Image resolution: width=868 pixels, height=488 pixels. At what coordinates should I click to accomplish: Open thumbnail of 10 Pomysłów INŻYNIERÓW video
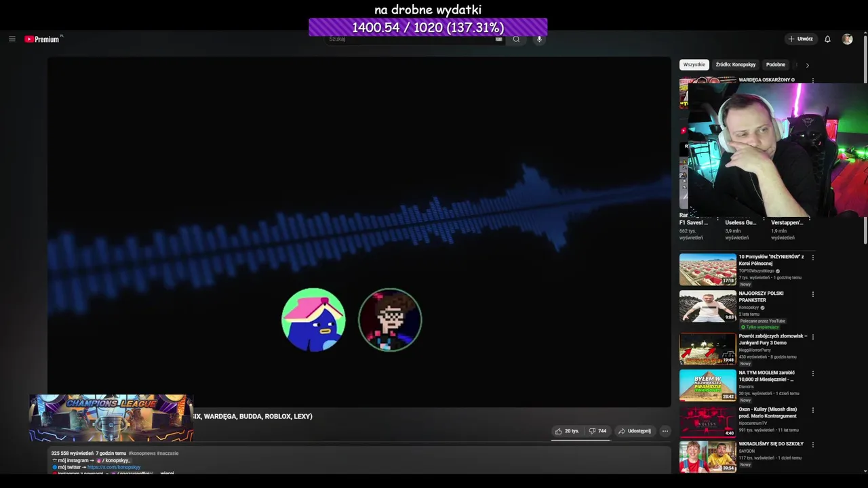coord(707,270)
